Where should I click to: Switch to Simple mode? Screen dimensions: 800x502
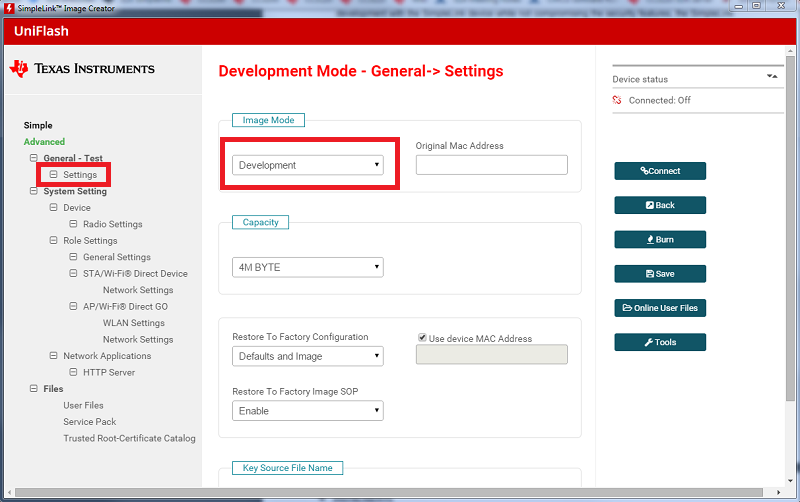tap(38, 125)
